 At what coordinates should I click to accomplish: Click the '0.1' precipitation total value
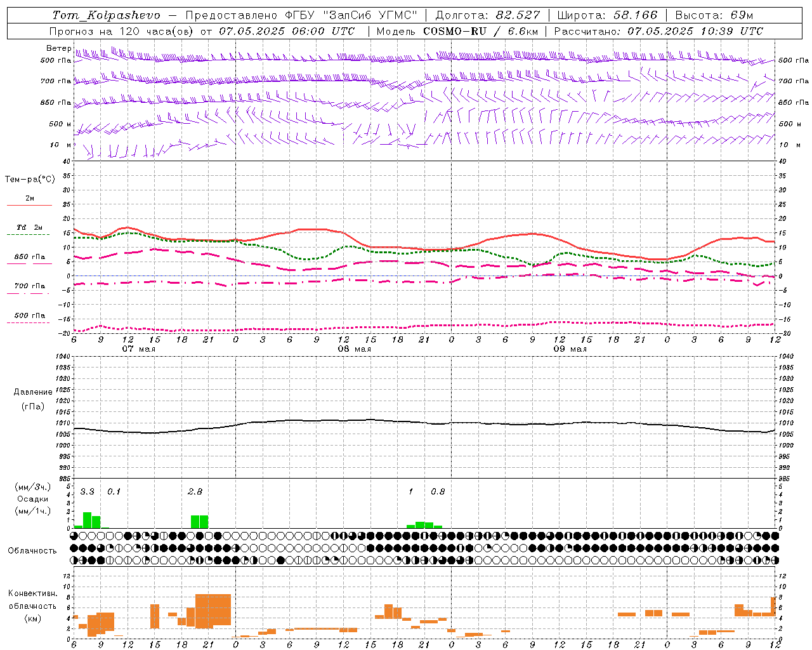click(x=114, y=492)
